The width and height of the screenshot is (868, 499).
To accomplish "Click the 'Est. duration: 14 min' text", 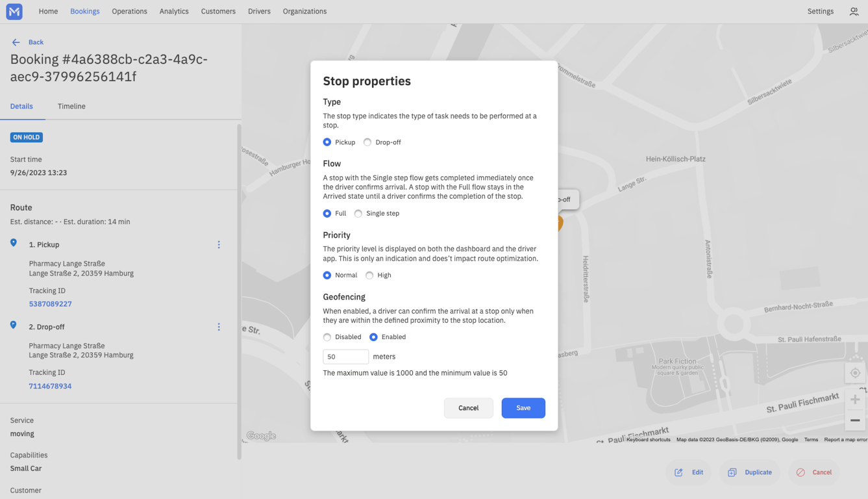I will click(95, 222).
